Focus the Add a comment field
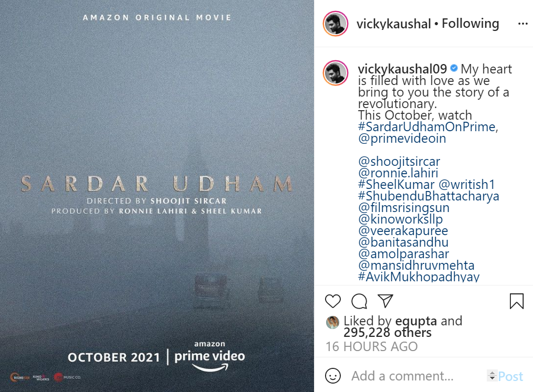The width and height of the screenshot is (533, 392). point(402,376)
